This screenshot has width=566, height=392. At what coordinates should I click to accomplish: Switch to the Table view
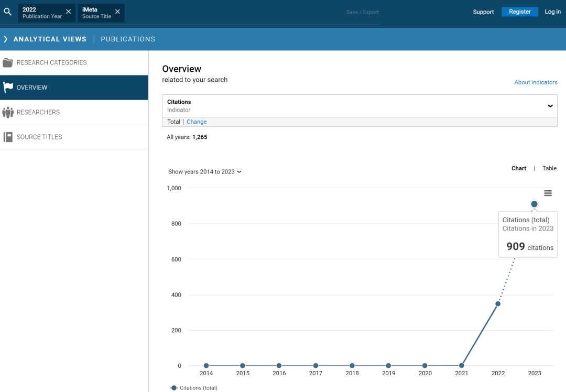(549, 168)
